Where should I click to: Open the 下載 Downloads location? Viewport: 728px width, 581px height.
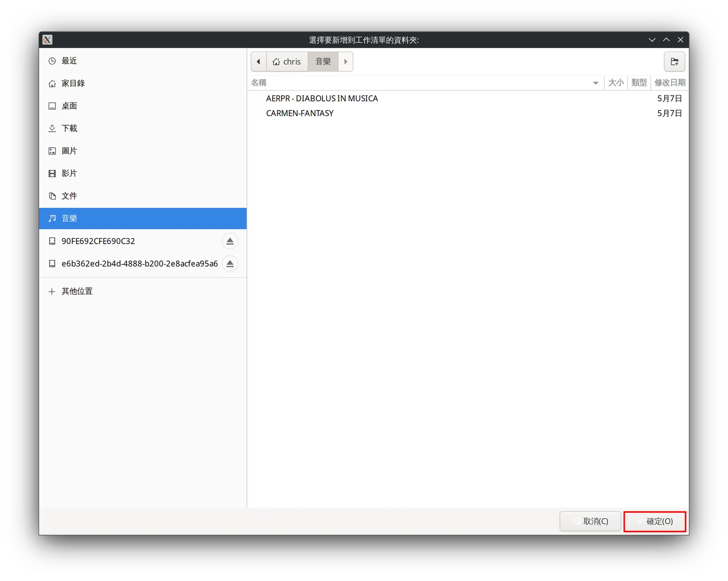(143, 128)
